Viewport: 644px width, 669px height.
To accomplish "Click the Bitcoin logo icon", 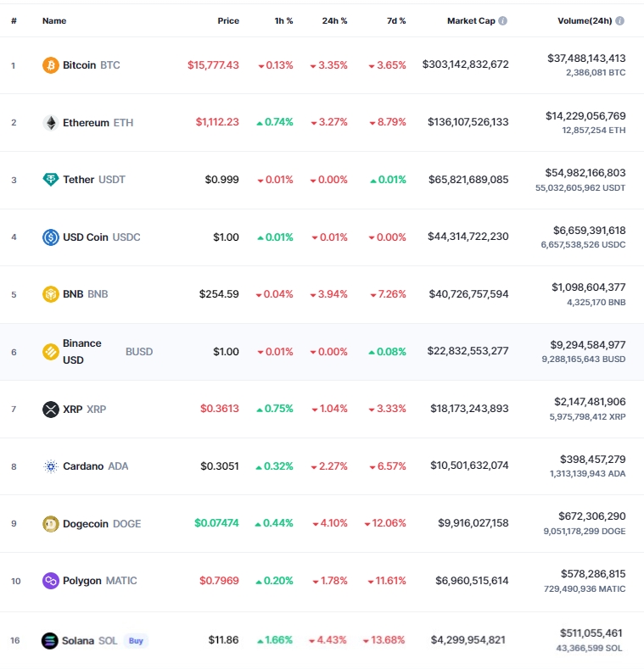I will coord(50,65).
